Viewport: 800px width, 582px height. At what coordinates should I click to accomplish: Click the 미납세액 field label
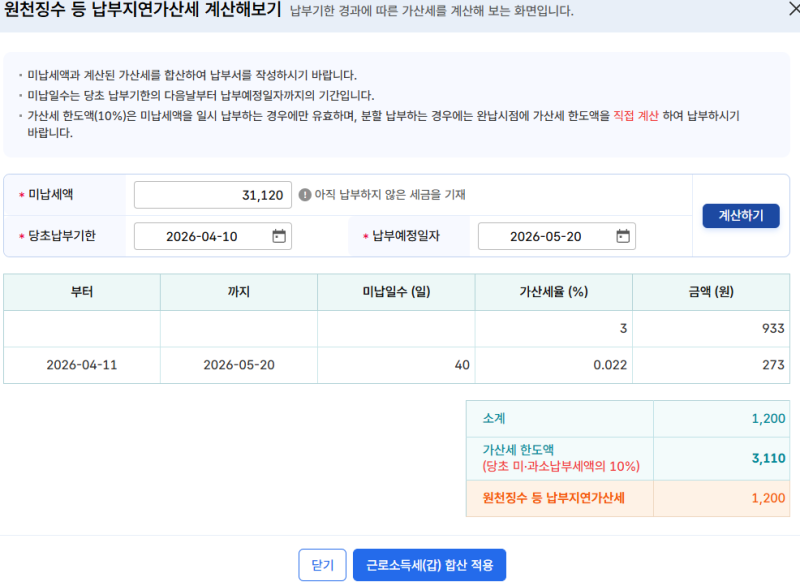51,194
